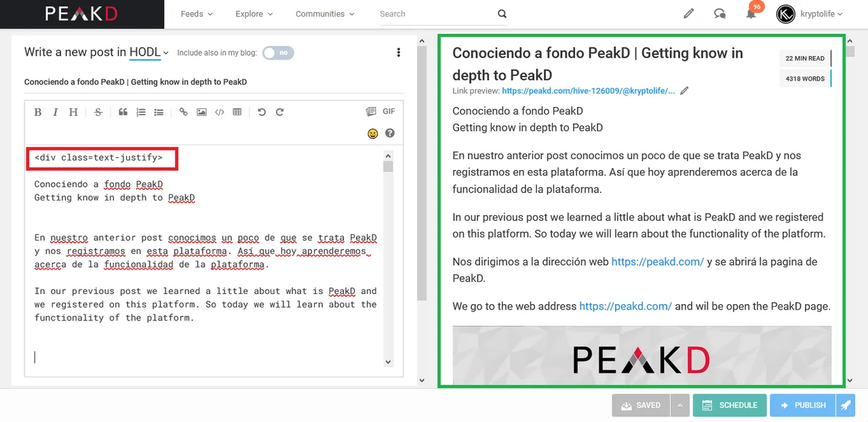This screenshot has height=422, width=868.
Task: Insert a hyperlink with the chain icon
Action: click(184, 112)
